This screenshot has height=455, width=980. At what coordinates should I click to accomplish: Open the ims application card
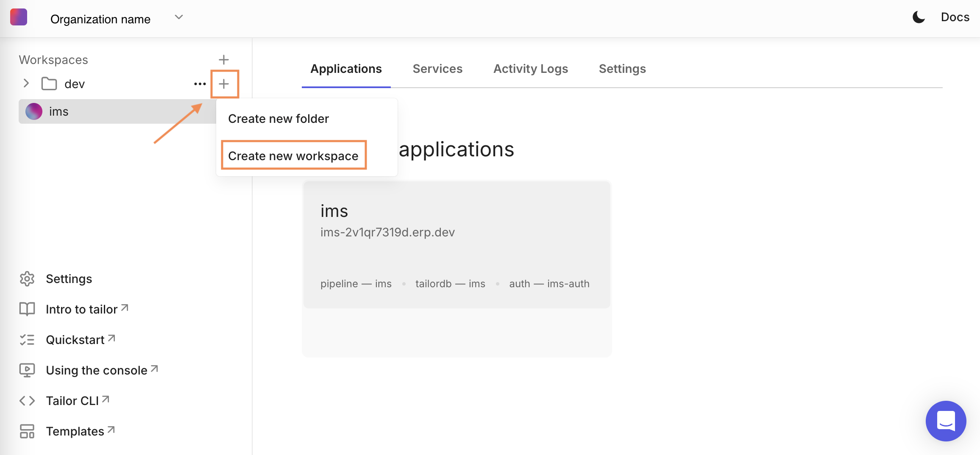coord(457,245)
